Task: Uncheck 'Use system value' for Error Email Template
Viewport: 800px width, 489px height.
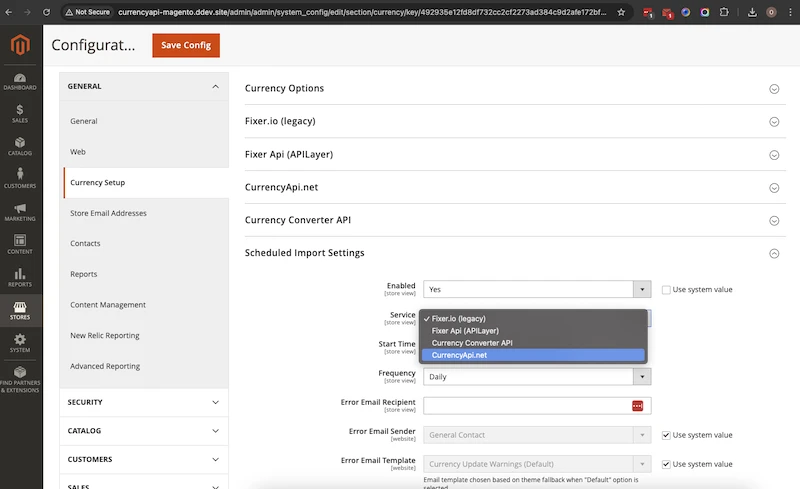Action: 666,464
